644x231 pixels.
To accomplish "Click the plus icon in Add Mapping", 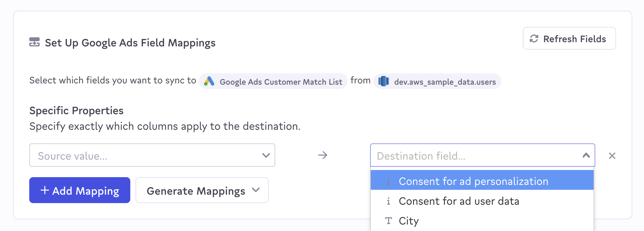I will tap(45, 190).
